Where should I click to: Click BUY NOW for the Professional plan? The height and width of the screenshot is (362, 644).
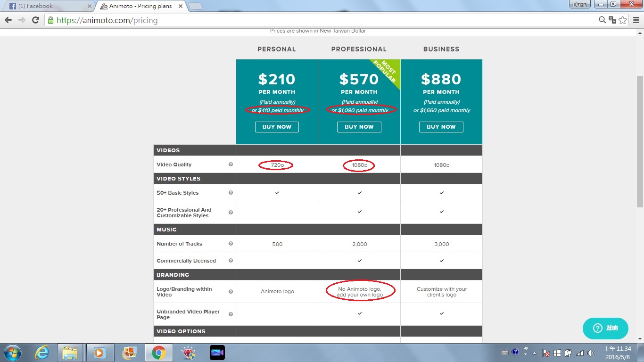[359, 127]
